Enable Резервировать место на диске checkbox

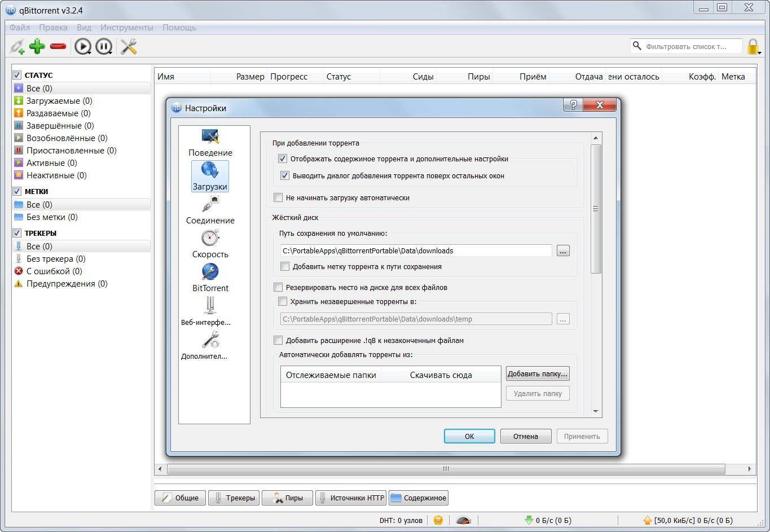(x=278, y=288)
